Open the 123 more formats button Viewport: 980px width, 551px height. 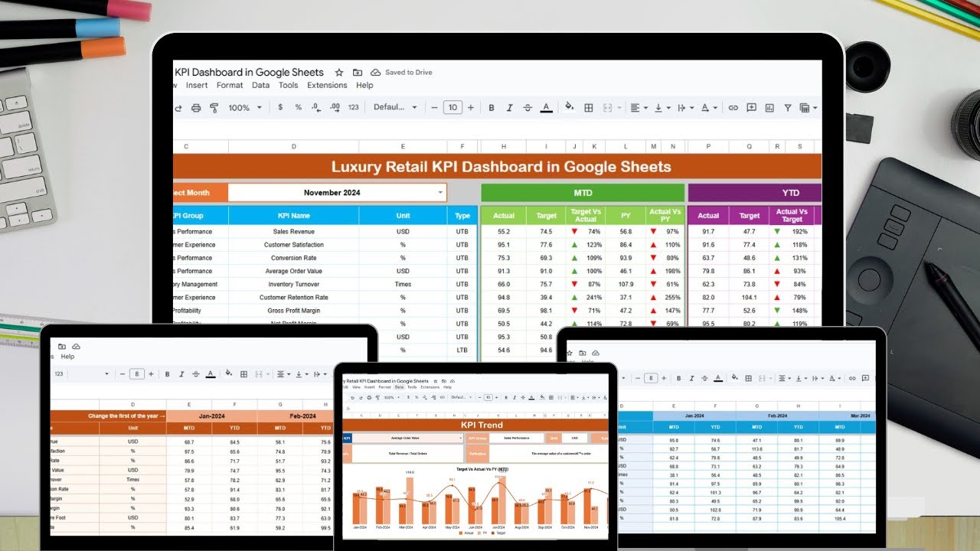353,108
